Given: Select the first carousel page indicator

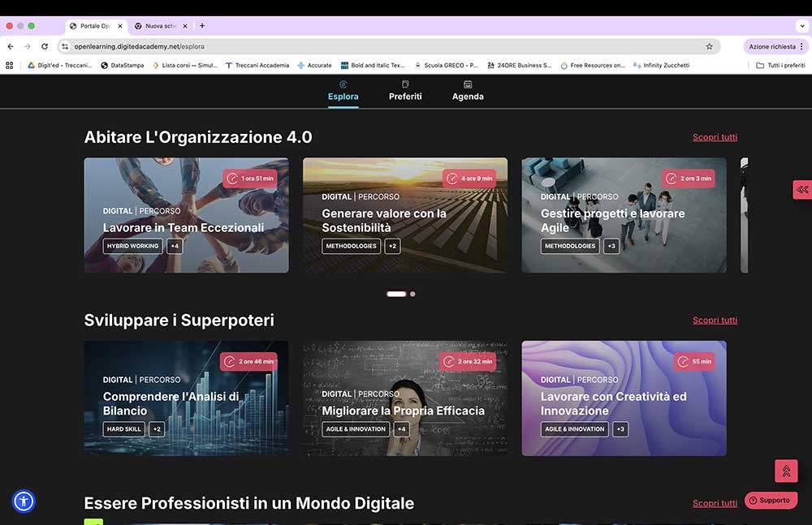Looking at the screenshot, I should coord(396,294).
